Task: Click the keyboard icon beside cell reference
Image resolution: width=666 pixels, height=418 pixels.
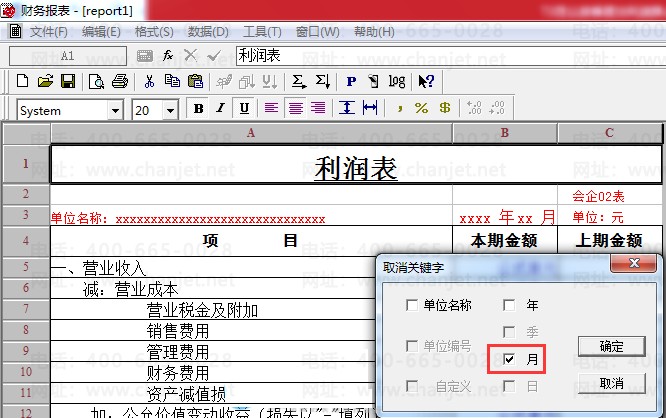Action: click(x=145, y=56)
